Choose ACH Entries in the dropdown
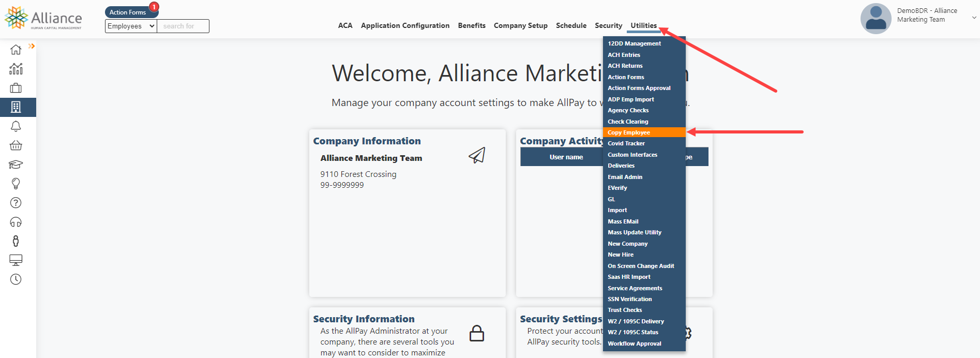The image size is (980, 358). point(644,55)
